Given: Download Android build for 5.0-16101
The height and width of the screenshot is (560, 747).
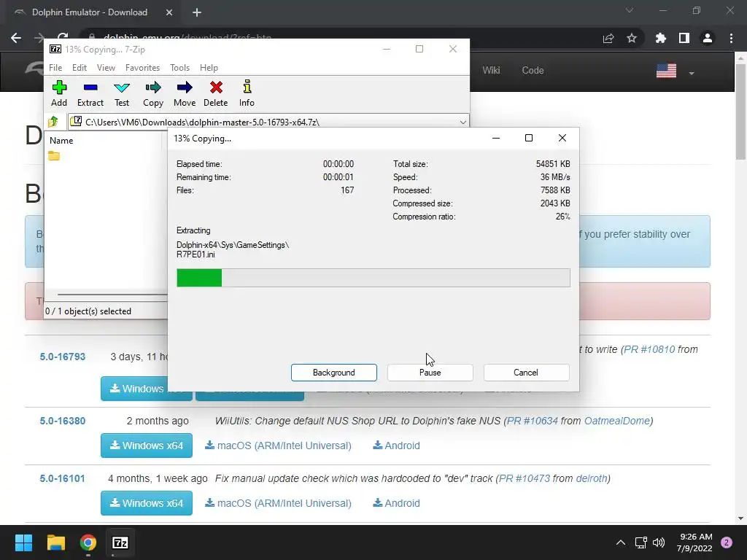Looking at the screenshot, I should coord(396,503).
